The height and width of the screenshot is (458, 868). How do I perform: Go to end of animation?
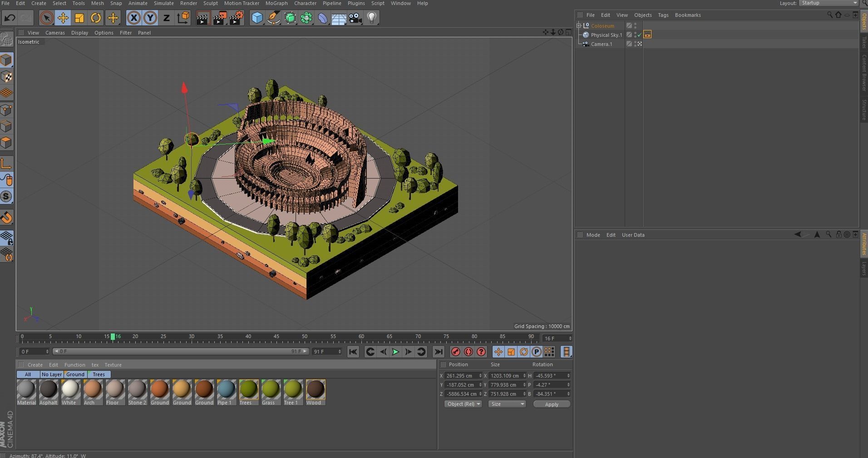(x=438, y=352)
